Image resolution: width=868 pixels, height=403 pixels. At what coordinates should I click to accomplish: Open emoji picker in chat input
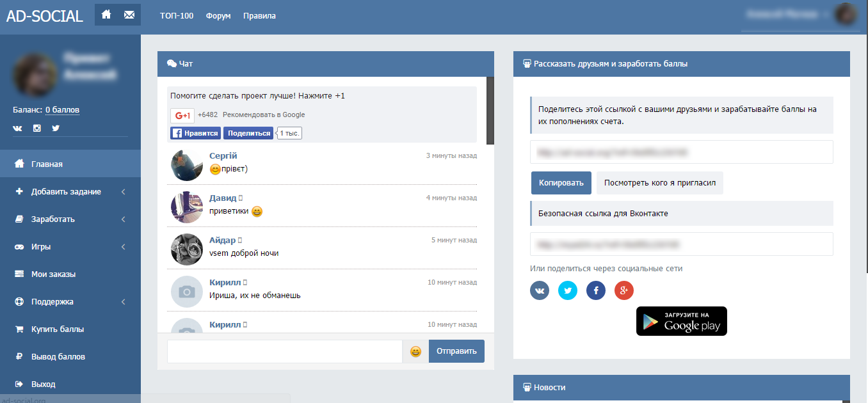[x=415, y=351]
